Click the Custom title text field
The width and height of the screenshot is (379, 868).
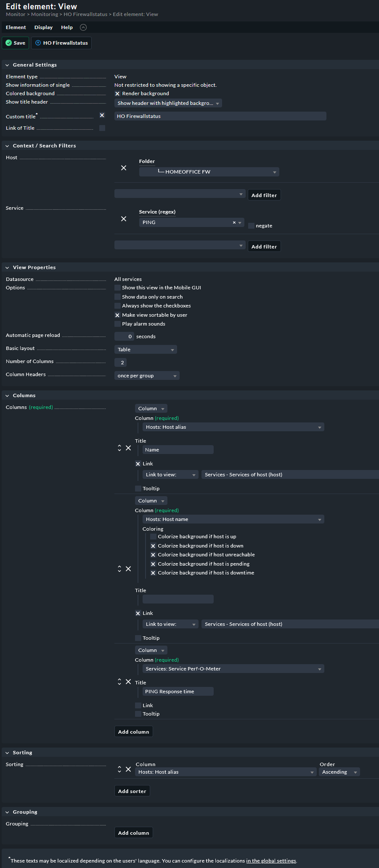click(x=220, y=116)
